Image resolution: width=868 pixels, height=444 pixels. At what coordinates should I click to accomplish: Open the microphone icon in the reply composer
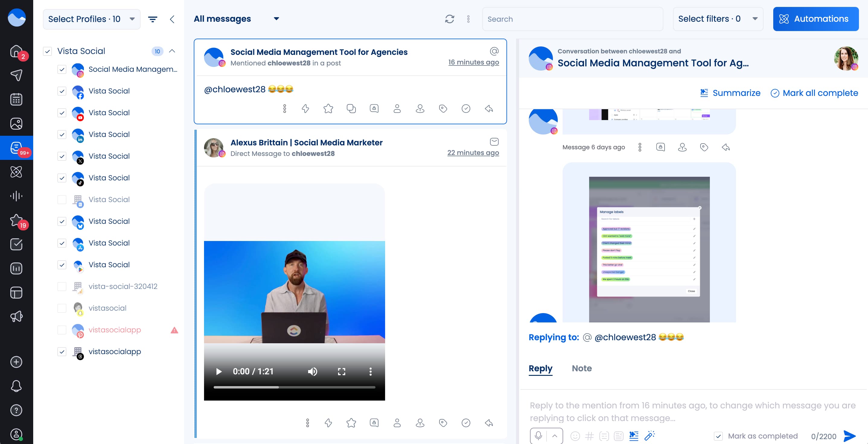[x=538, y=436]
